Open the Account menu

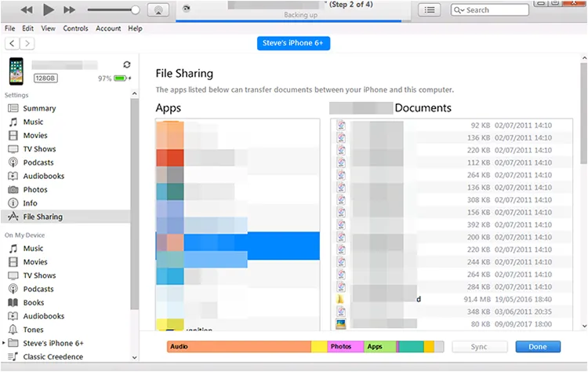[x=108, y=28]
